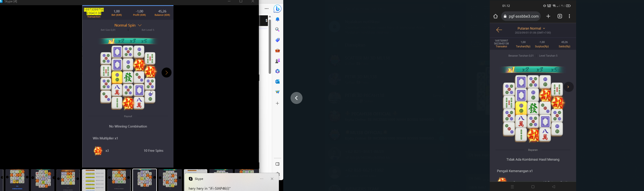644x191 pixels.
Task: Click the Profit (IDR) value -1,00
Action: [140, 11]
